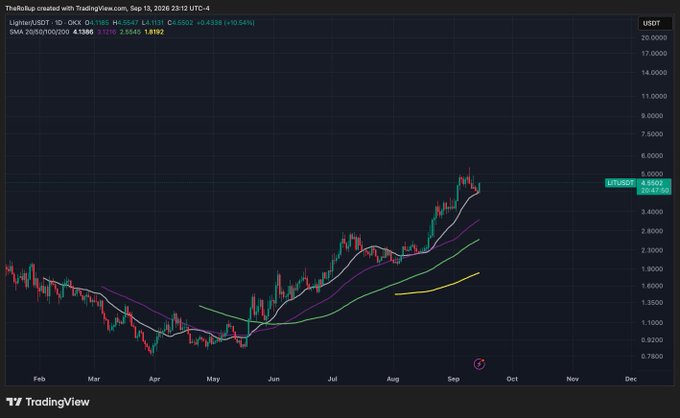The height and width of the screenshot is (418, 680).
Task: Click the 20:47:50 bar countdown timer
Action: click(654, 190)
